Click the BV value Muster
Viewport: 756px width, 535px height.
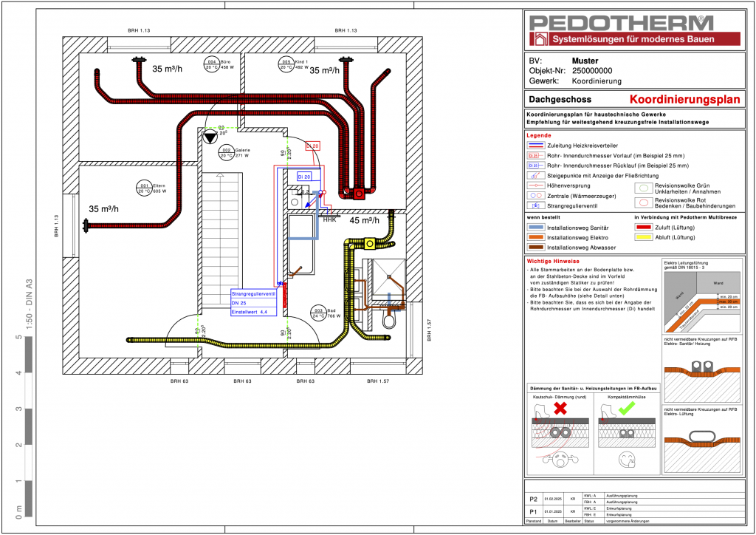click(x=585, y=61)
